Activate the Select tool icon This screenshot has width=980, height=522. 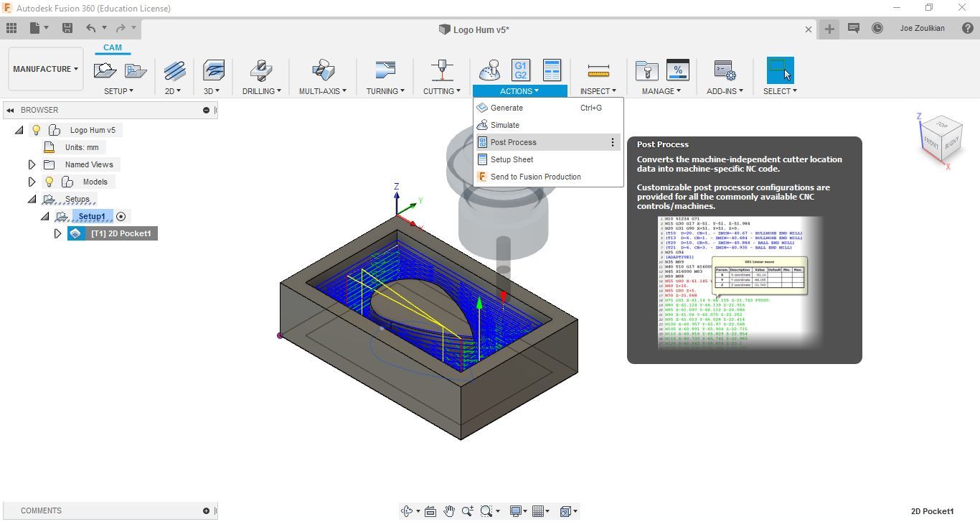[x=780, y=70]
